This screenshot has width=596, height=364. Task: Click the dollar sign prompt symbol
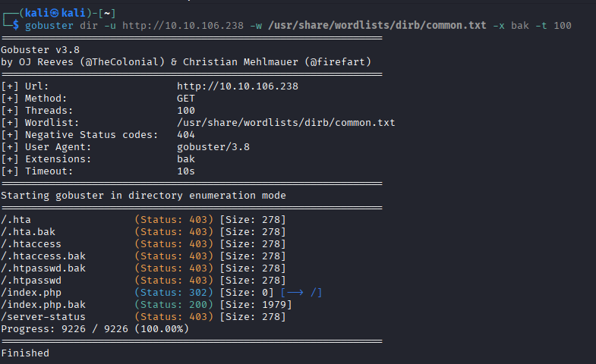pos(17,26)
